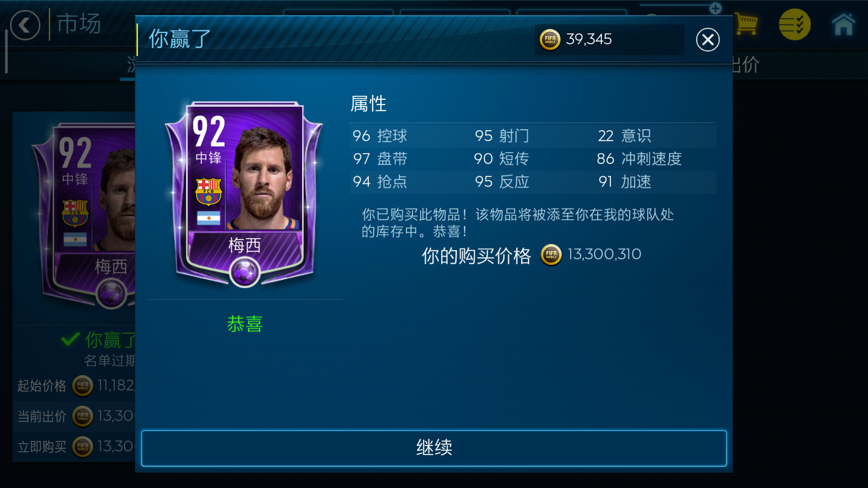Tap the Argentina flag on the card
The image size is (868, 488).
point(208,218)
